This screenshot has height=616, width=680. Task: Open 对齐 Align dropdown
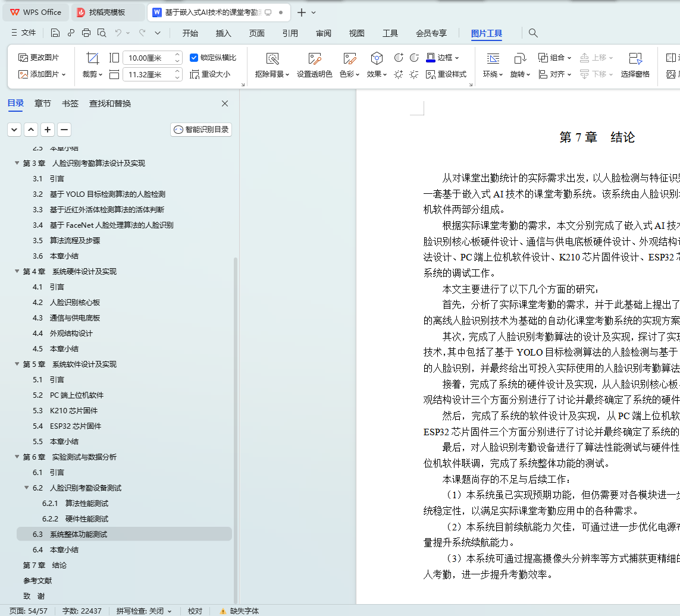tap(554, 74)
